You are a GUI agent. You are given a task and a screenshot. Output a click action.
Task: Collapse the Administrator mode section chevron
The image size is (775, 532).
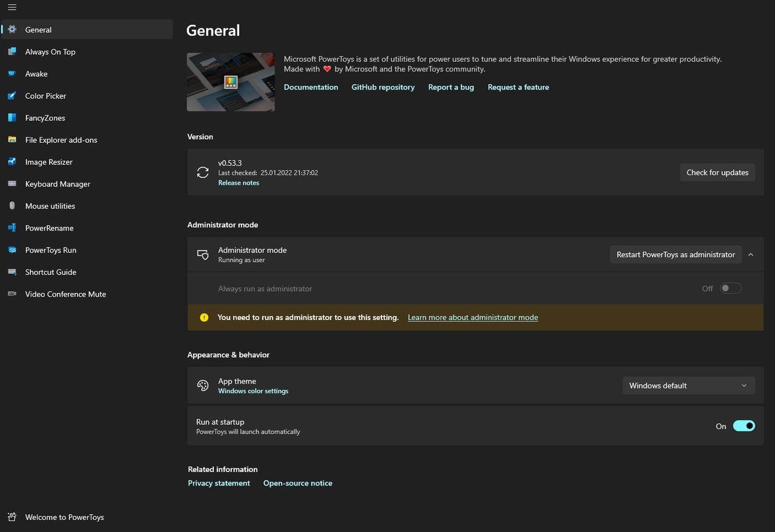coord(751,255)
